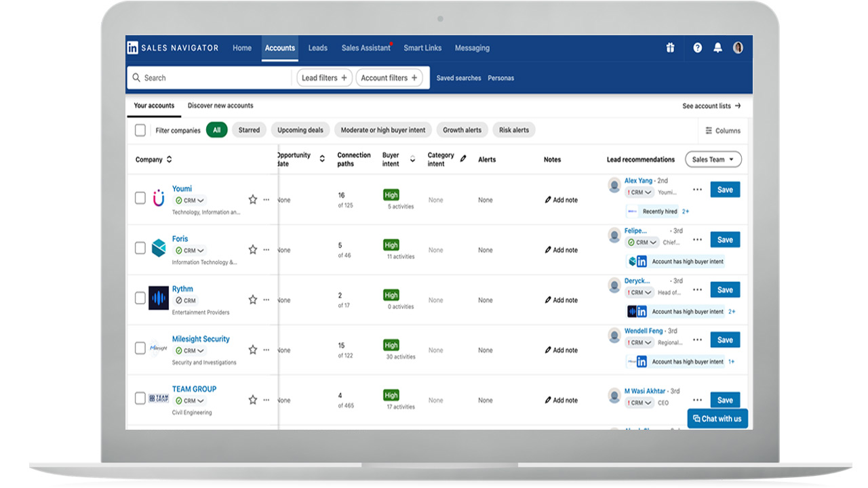Viewport: 868px width, 488px height.
Task: Open the notifications bell icon
Action: (717, 48)
